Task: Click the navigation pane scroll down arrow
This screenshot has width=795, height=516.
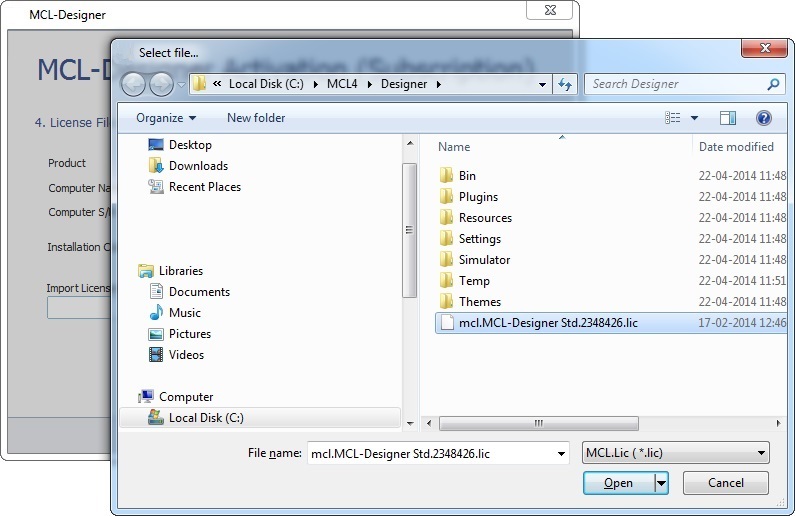Action: [x=410, y=423]
